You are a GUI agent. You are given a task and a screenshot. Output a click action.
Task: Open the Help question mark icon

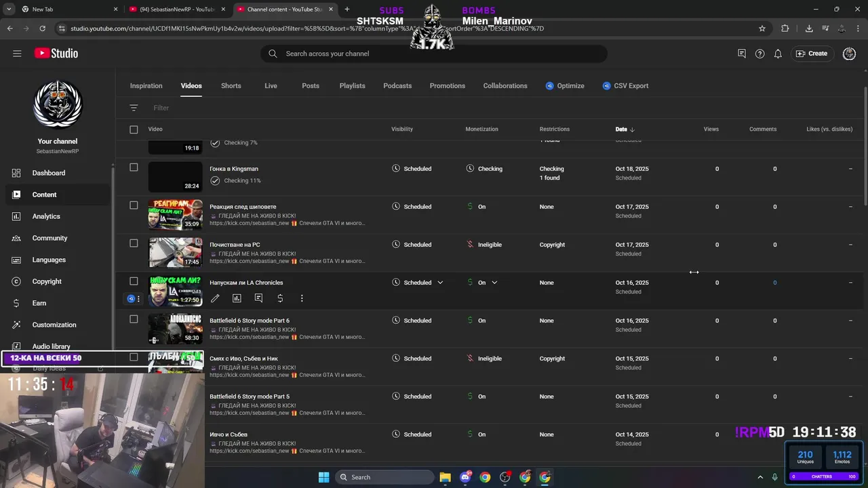(759, 54)
